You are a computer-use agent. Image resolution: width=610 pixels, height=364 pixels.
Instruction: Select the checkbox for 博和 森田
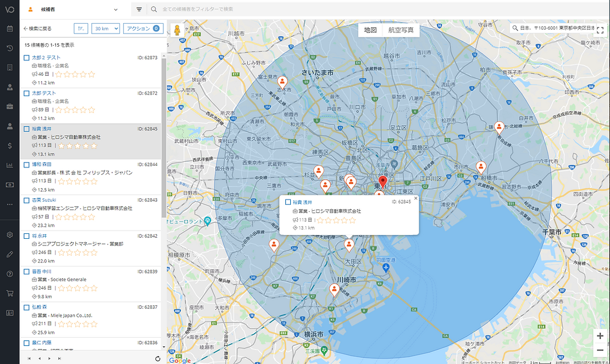(x=26, y=165)
